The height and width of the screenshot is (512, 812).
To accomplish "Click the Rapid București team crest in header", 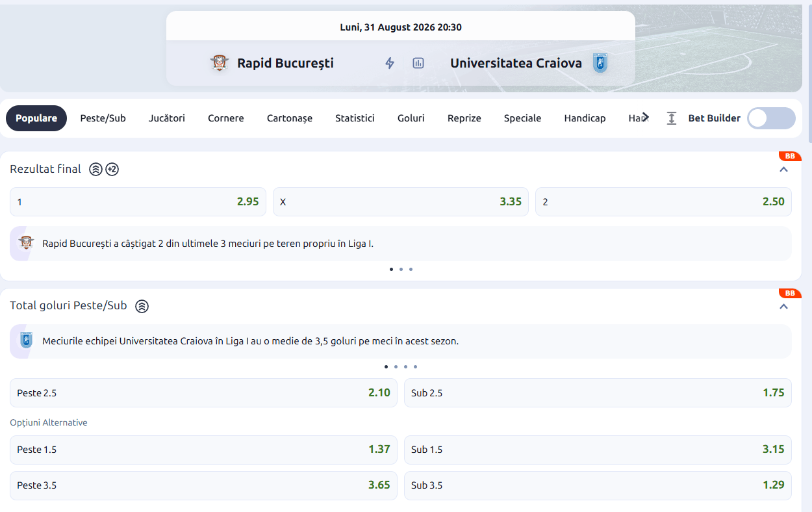I will [220, 63].
